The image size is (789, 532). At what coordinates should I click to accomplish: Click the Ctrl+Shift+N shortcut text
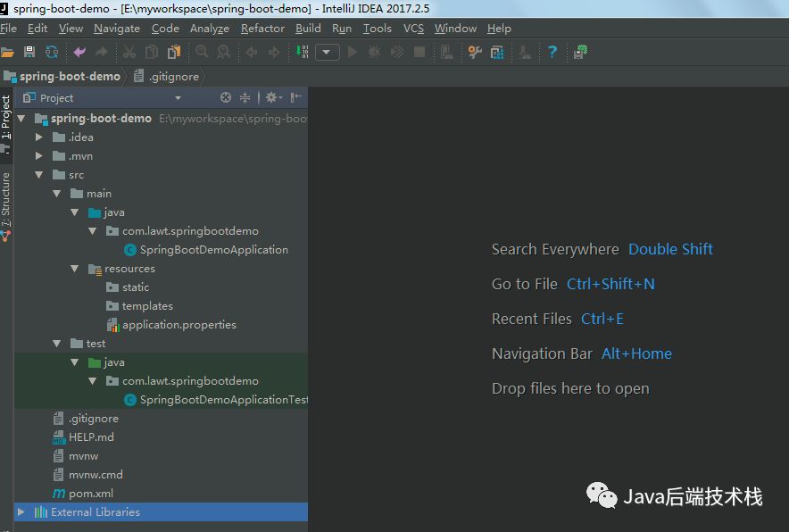[x=610, y=284]
